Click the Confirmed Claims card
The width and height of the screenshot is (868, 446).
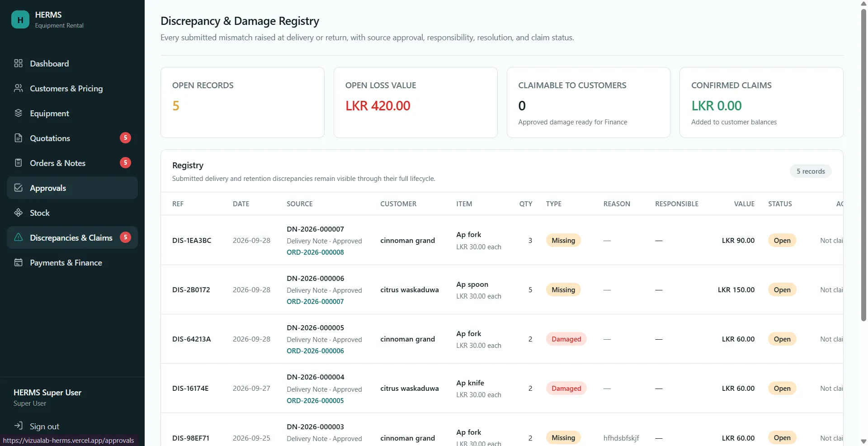761,103
